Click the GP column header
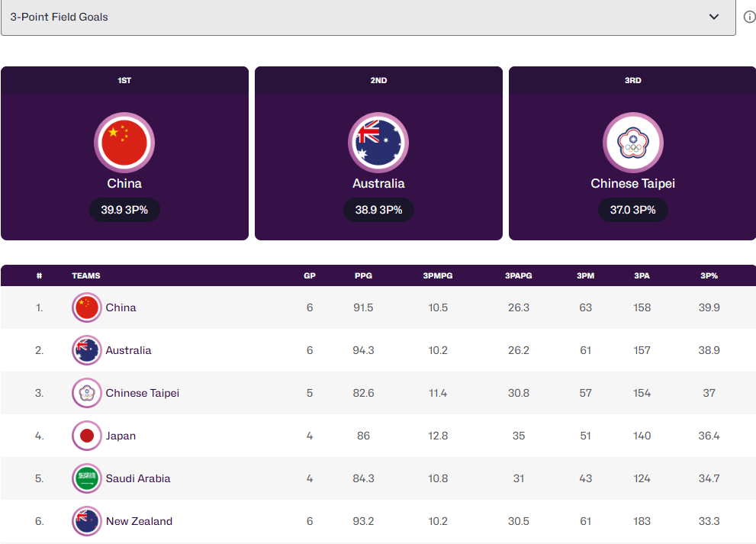The height and width of the screenshot is (544, 756). (x=310, y=276)
